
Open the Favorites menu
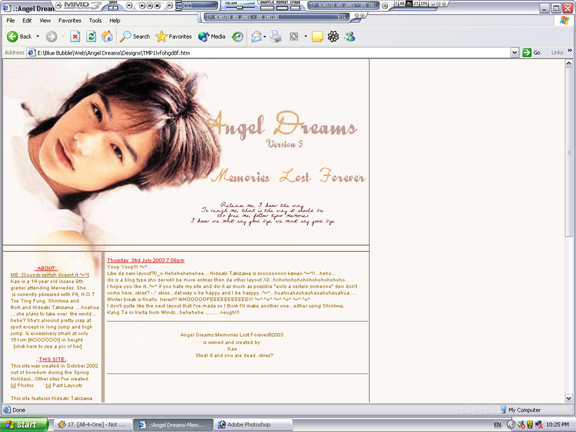70,21
